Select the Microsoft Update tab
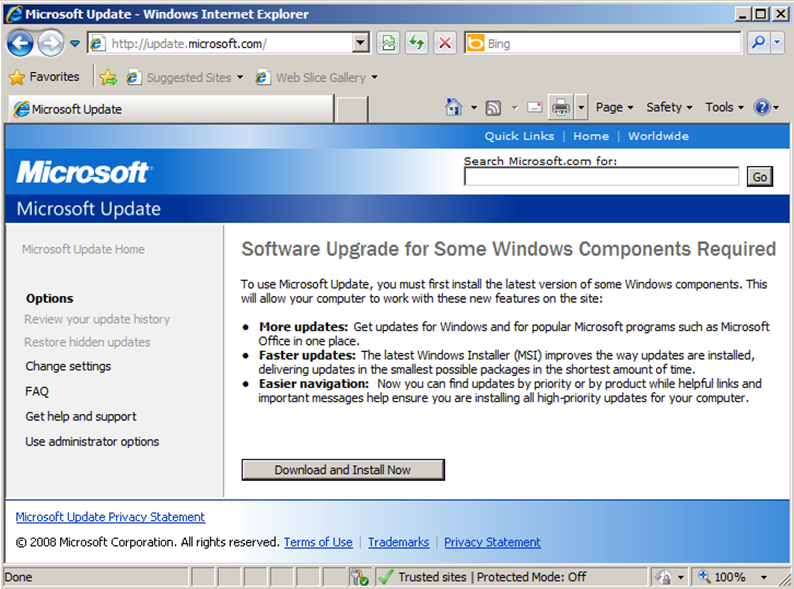 171,109
